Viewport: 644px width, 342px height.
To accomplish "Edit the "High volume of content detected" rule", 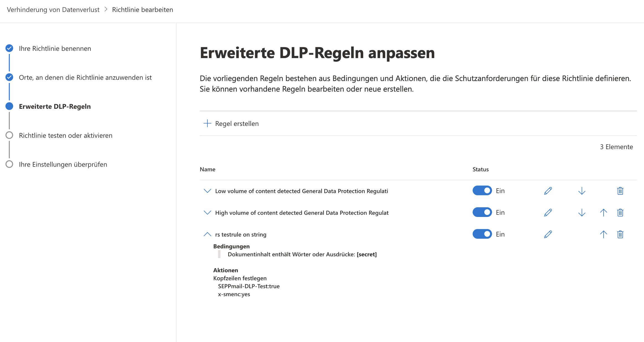I will [x=547, y=213].
